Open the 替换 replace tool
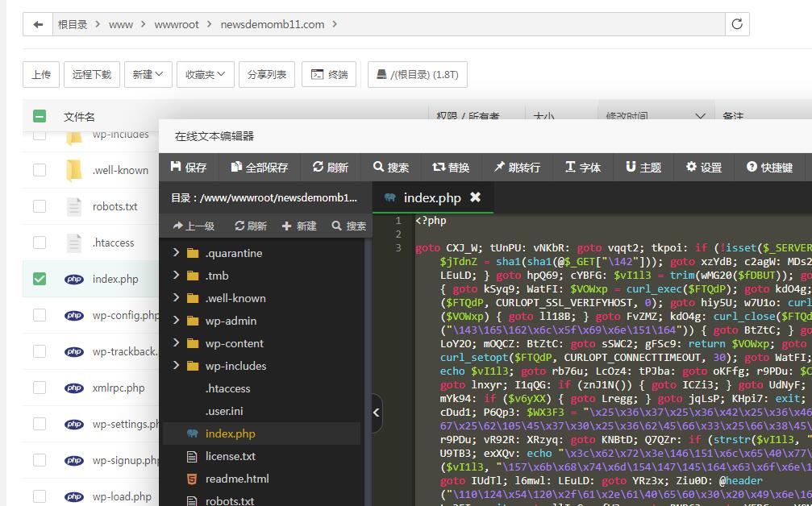Image resolution: width=812 pixels, height=506 pixels. coord(451,167)
